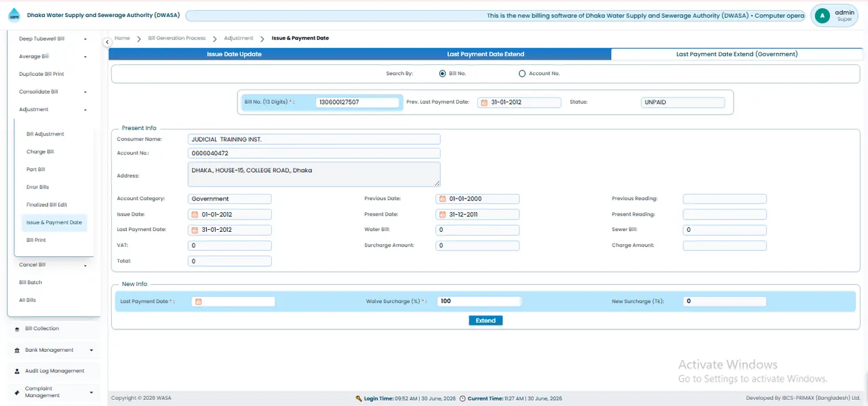The height and width of the screenshot is (406, 868).
Task: Open calendar icon in Present Date field
Action: 443,214
